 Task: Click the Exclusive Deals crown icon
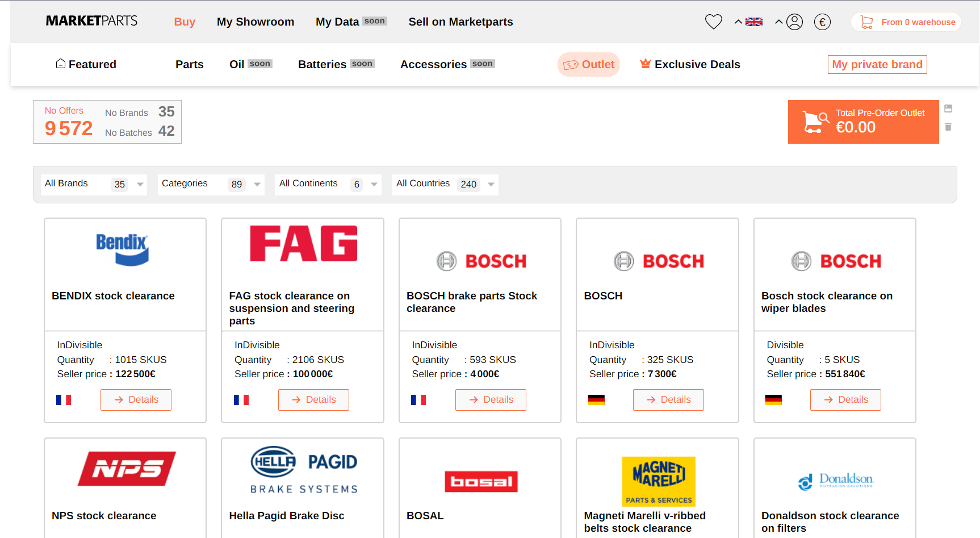pos(646,64)
